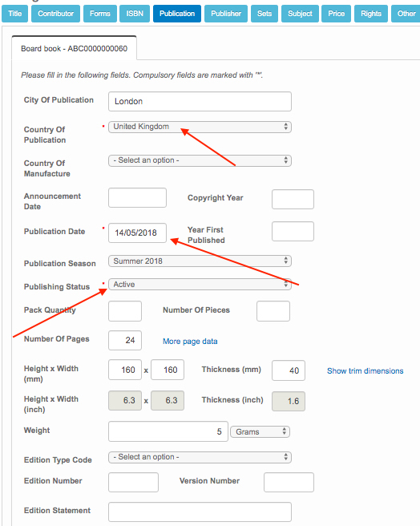Image resolution: width=420 pixels, height=526 pixels.
Task: Go to the Publisher tab
Action: pyautogui.click(x=226, y=14)
